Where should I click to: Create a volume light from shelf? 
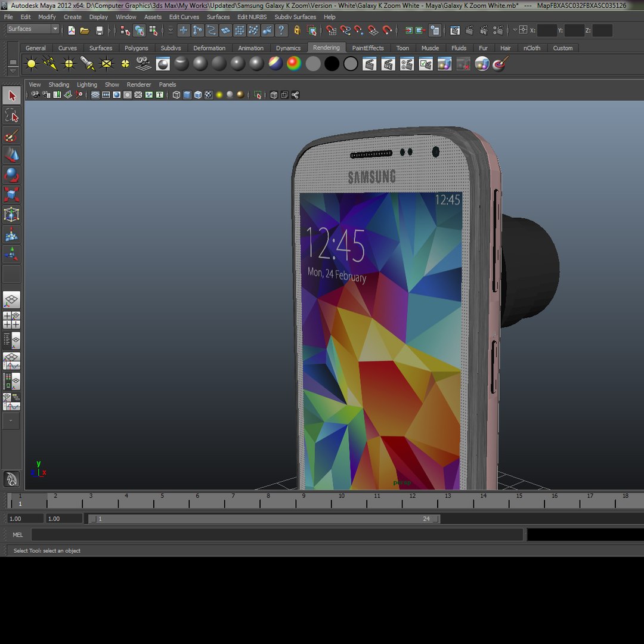125,64
